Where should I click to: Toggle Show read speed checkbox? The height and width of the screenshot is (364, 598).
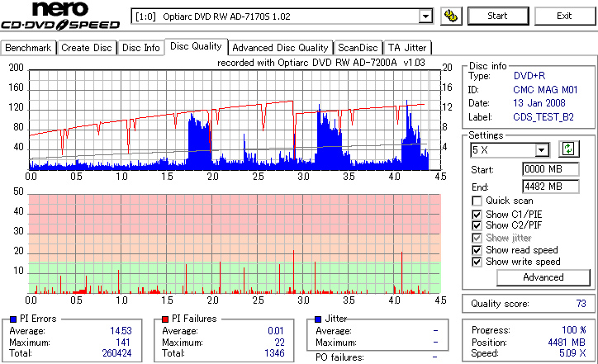(477, 250)
